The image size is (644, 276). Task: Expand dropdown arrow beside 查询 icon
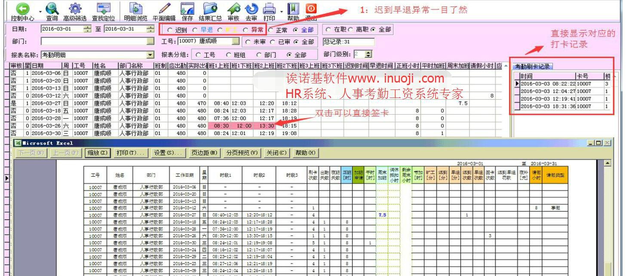click(40, 12)
